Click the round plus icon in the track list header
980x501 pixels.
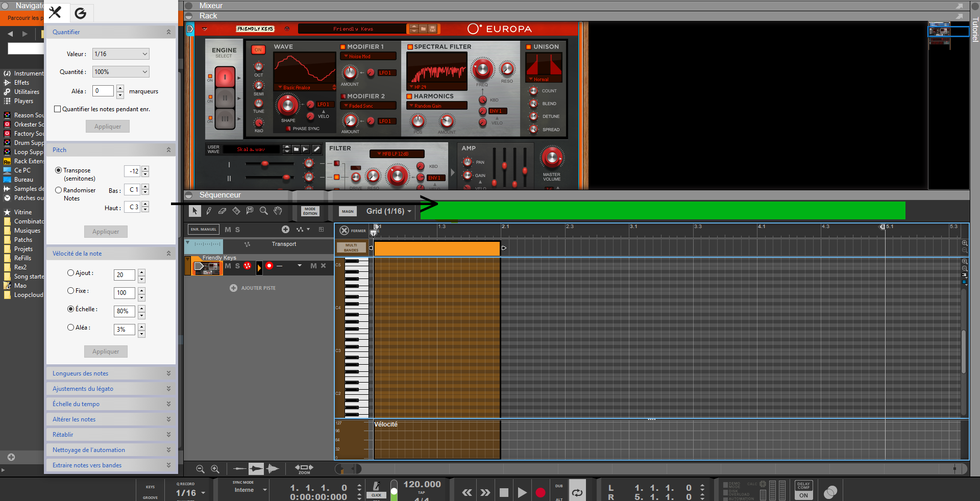pos(285,230)
